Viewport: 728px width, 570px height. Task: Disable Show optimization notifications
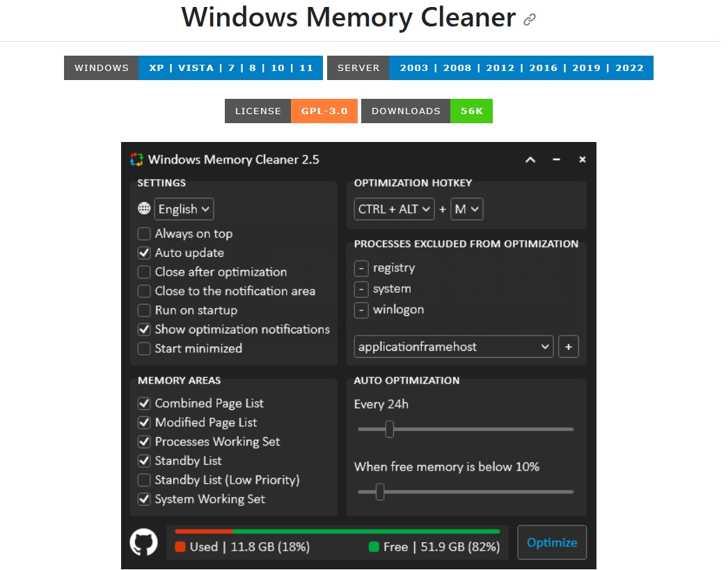(144, 329)
